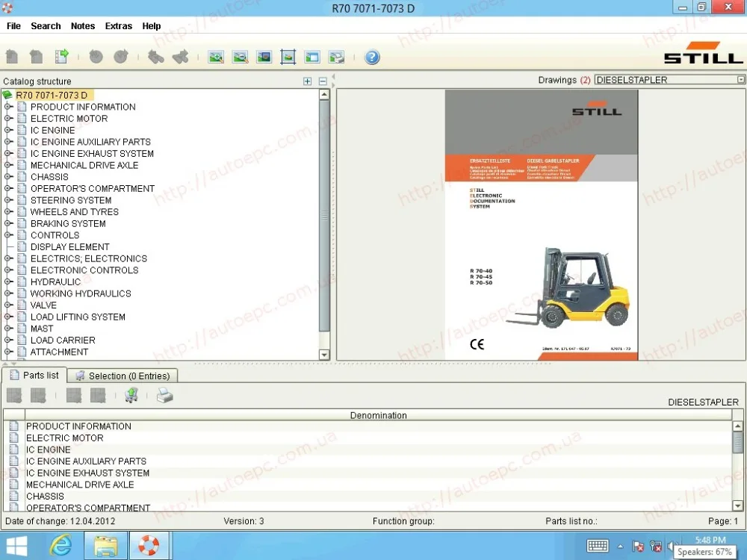The height and width of the screenshot is (560, 747).
Task: Click the Speakers volume icon in system tray
Action: tap(670, 546)
